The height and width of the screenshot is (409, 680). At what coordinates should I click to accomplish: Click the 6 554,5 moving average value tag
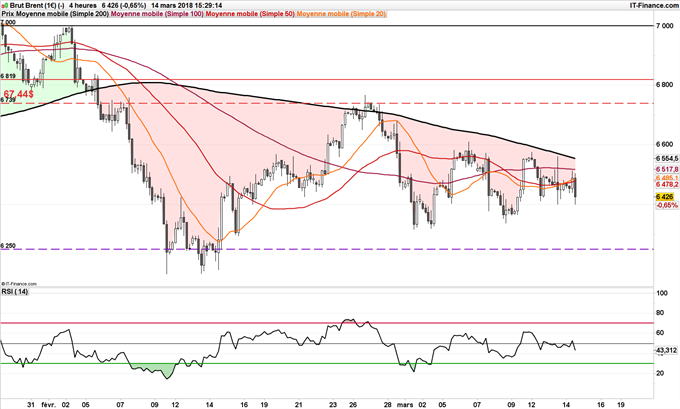coord(667,158)
